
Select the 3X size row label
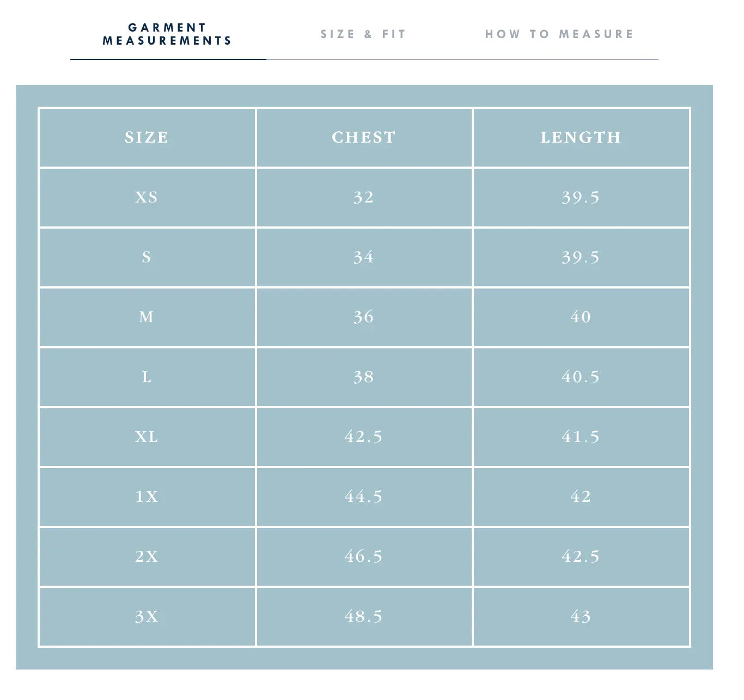click(147, 617)
